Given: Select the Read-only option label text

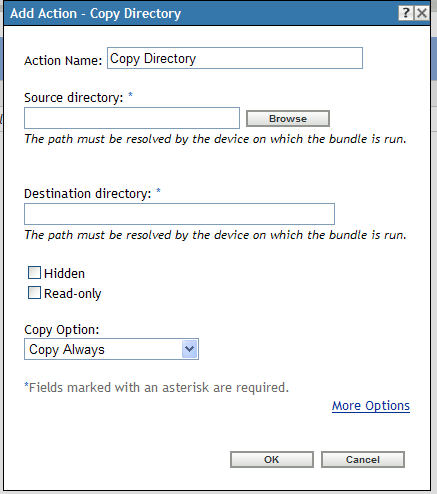Looking at the screenshot, I should pos(73,294).
